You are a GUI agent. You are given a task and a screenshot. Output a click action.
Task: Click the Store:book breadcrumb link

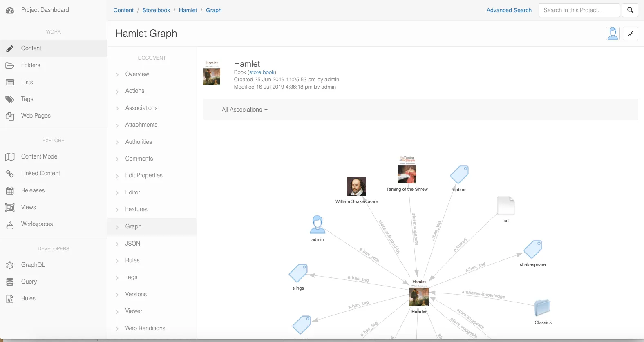coord(156,10)
